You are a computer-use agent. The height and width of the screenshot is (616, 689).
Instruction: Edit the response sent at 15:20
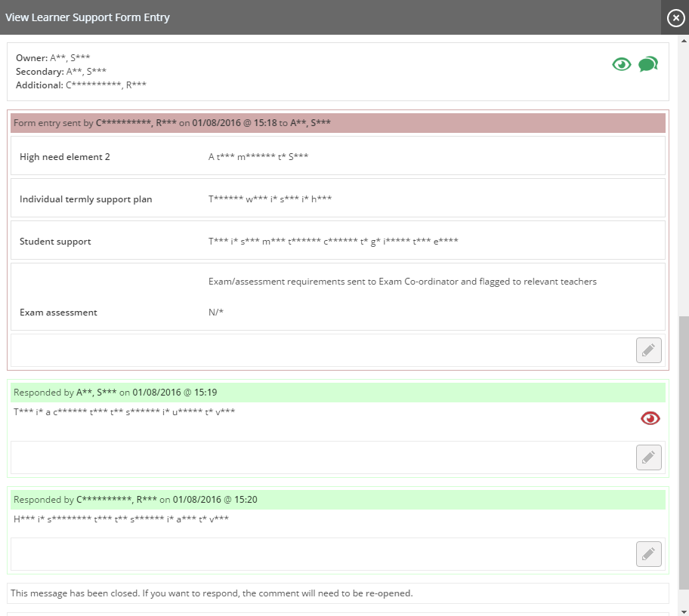(x=648, y=554)
